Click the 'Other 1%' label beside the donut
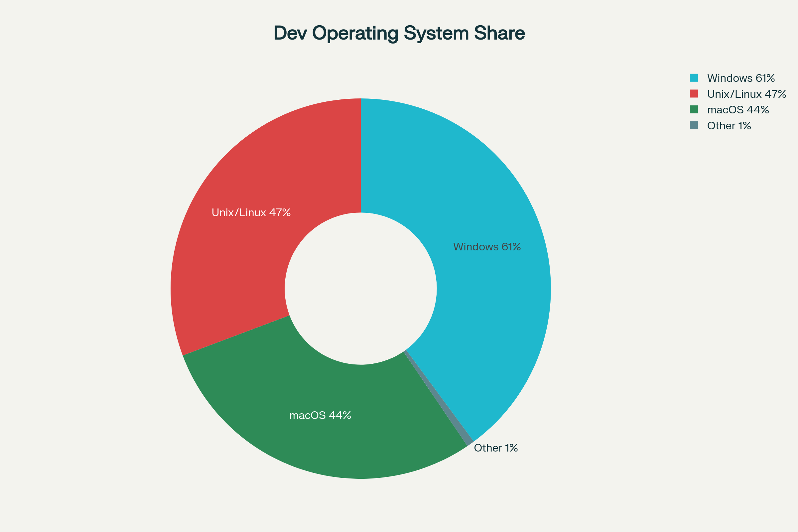 click(496, 448)
